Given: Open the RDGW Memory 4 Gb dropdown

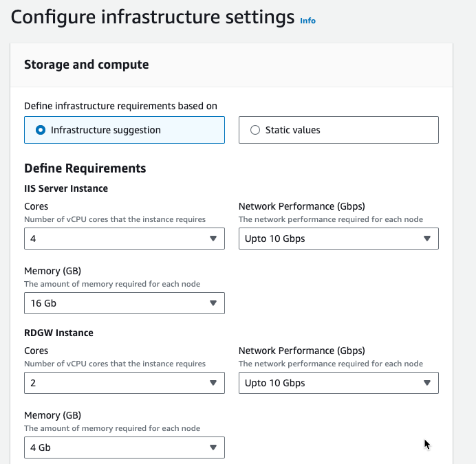Looking at the screenshot, I should click(x=125, y=448).
